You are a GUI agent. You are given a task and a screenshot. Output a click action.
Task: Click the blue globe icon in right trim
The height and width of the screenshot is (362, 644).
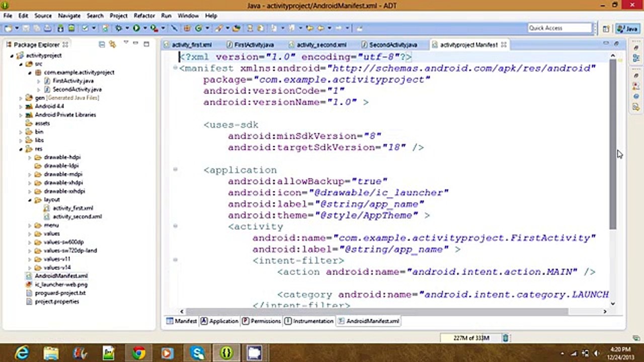tap(636, 96)
